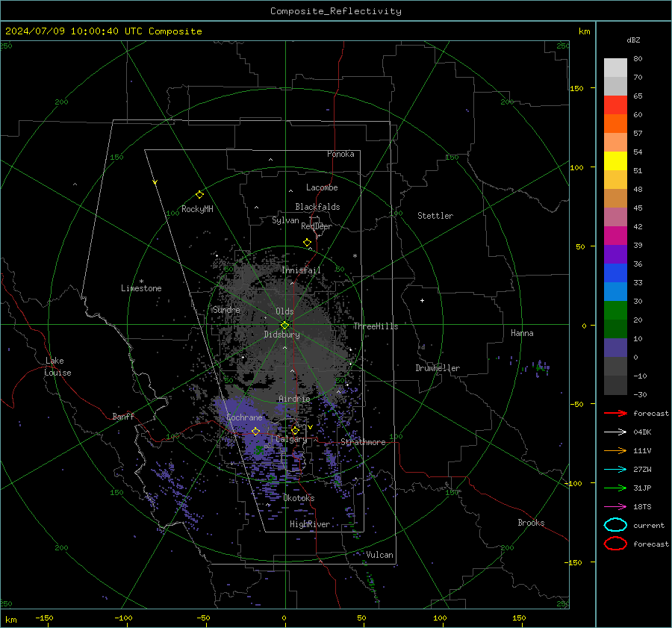Pick the light blue 33 dBZ swatch
The width and height of the screenshot is (672, 628).
pyautogui.click(x=615, y=291)
